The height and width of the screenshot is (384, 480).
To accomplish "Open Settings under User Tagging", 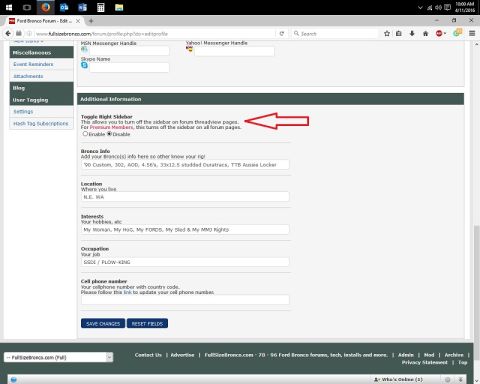I will (23, 111).
